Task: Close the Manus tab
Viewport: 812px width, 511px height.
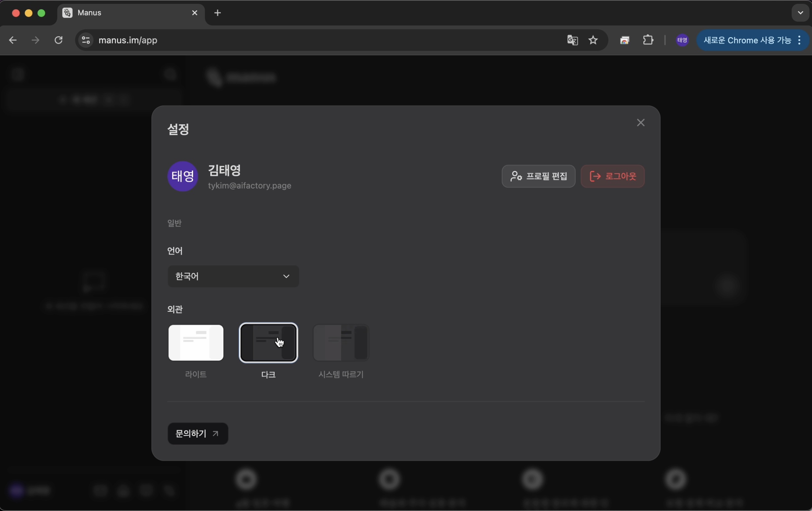Action: tap(194, 13)
